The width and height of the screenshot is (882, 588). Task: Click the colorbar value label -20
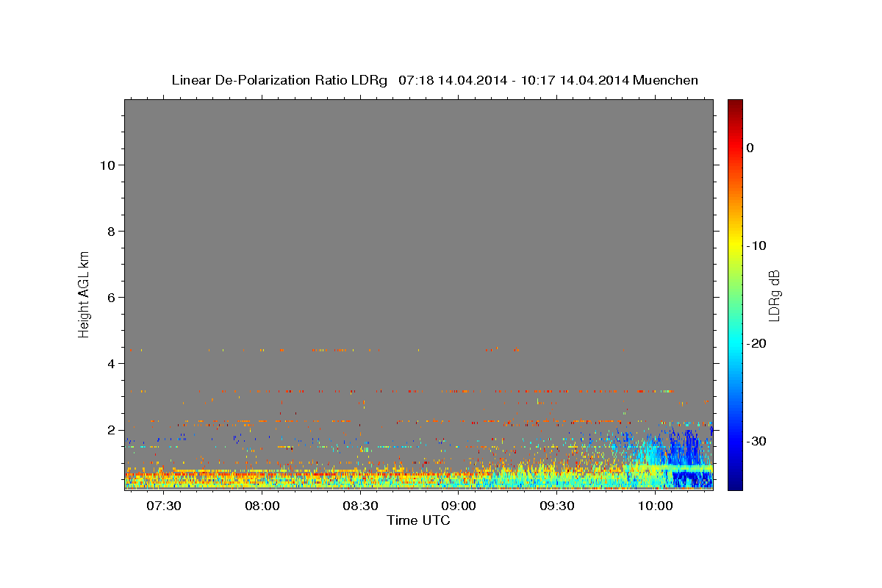(758, 343)
